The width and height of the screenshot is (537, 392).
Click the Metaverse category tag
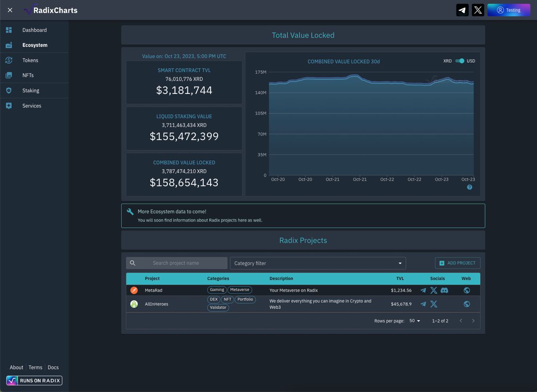(240, 290)
